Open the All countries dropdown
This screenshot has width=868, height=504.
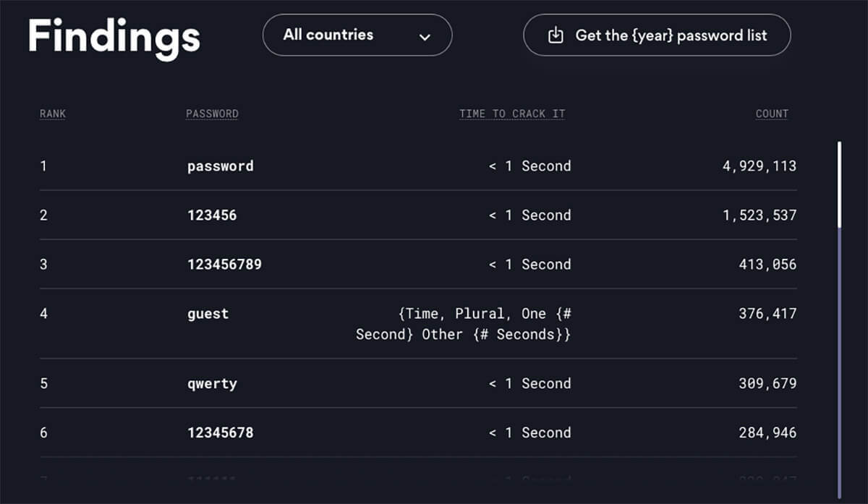357,35
